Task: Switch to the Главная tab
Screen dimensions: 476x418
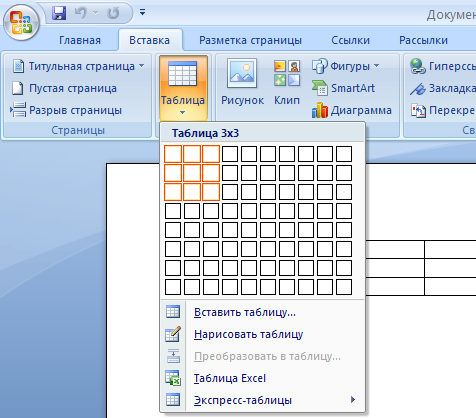Action: pyautogui.click(x=80, y=40)
